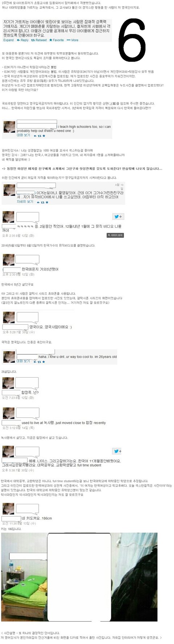The width and height of the screenshot is (174, 644).
Task: Open timestamp 오후 5:28 8월 30일
Action: [x=18, y=332]
